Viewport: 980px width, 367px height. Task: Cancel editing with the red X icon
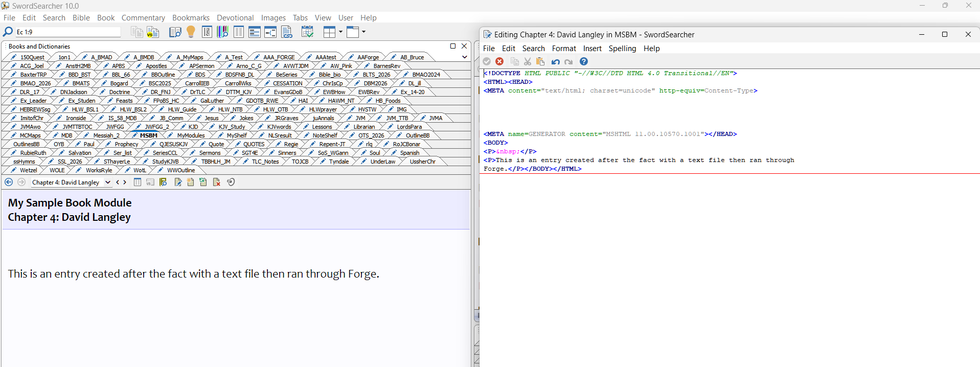pos(499,61)
